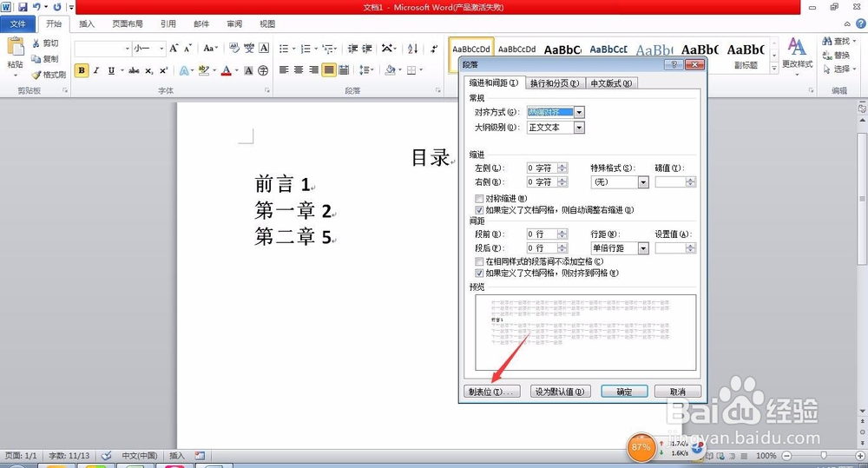Screen dimensions: 868x468
Task: Click the 确定 button
Action: 624,392
